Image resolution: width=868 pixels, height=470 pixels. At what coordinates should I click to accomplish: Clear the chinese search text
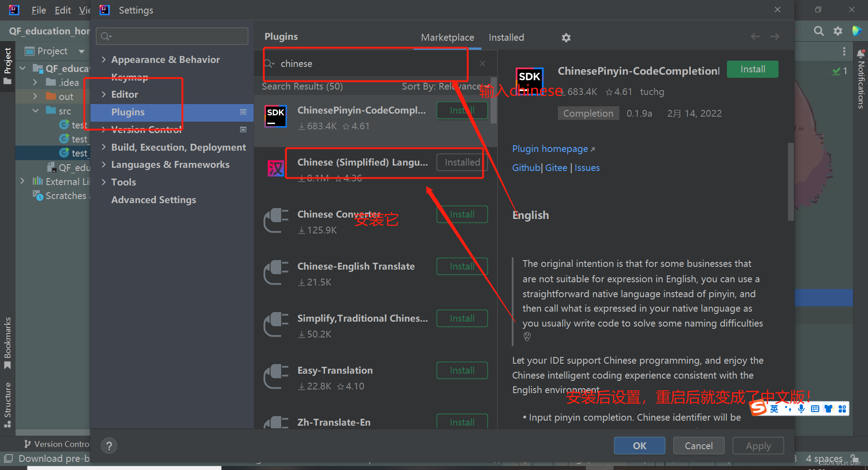(483, 64)
